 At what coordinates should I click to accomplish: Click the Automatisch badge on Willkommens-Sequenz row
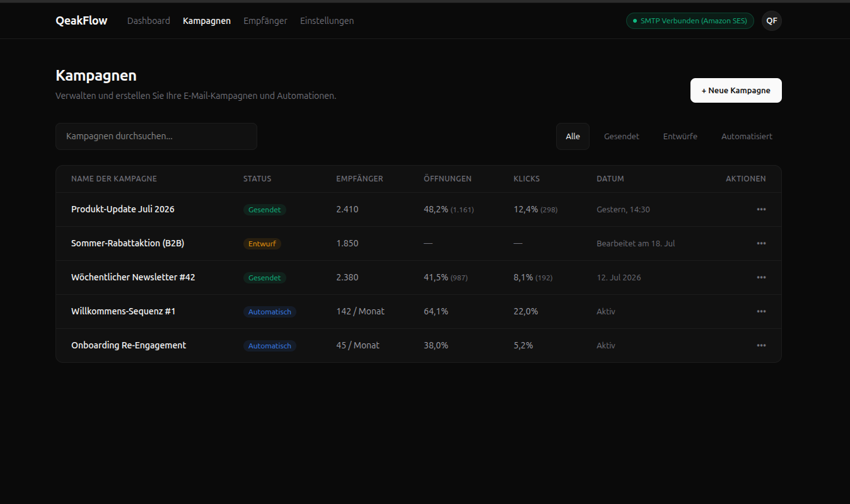[270, 312]
